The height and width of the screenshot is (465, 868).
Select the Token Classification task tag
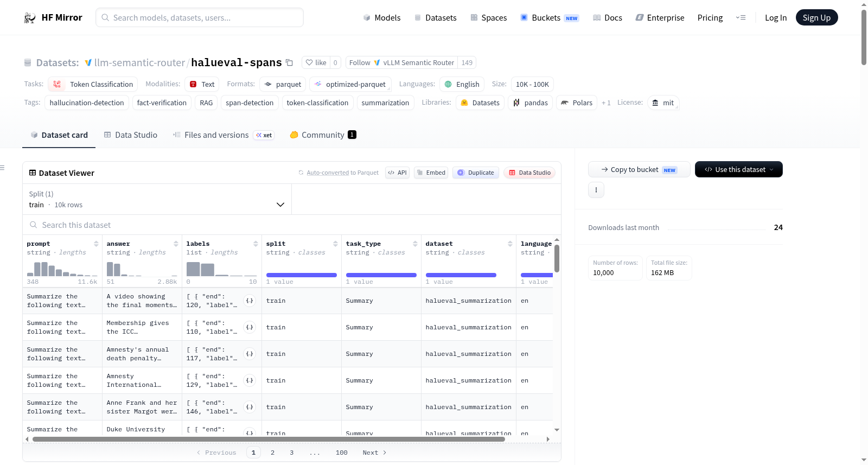point(93,84)
